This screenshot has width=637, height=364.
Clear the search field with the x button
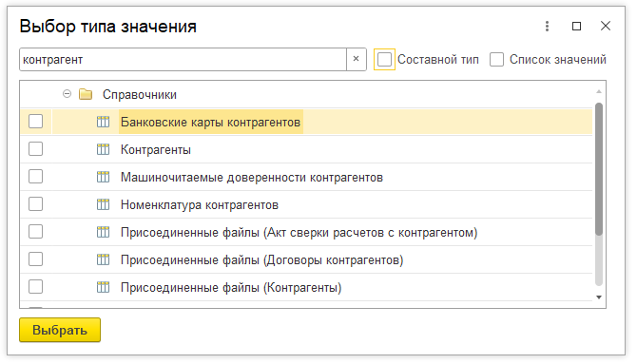[357, 59]
